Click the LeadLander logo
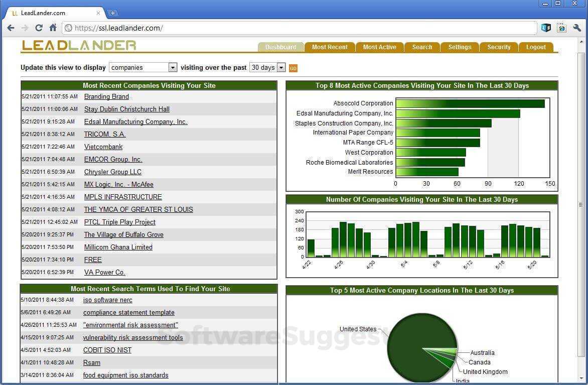This screenshot has height=385, width=588. point(79,45)
